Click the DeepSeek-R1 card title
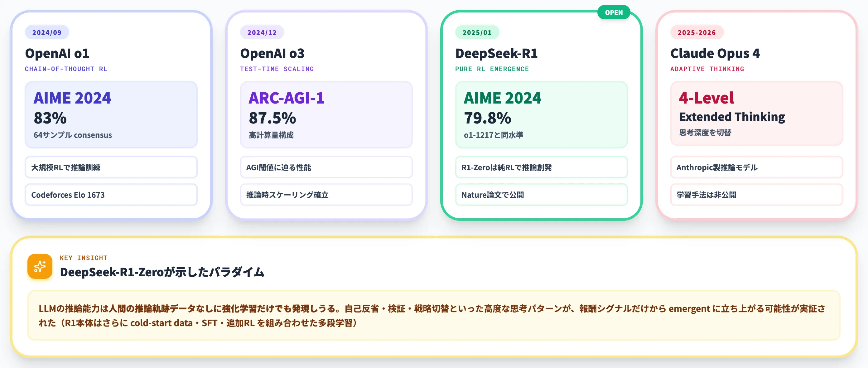The height and width of the screenshot is (368, 868). (496, 53)
